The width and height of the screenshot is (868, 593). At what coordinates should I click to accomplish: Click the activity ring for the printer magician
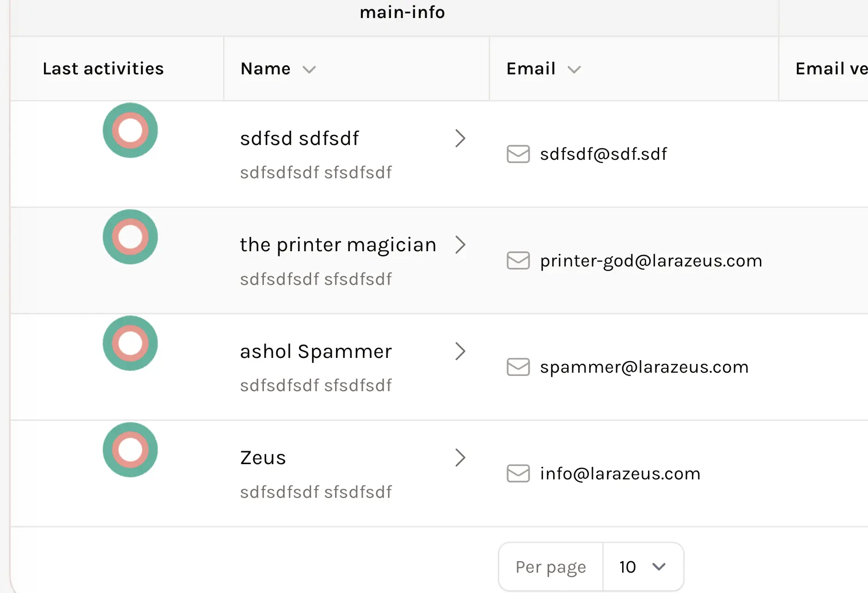point(130,237)
